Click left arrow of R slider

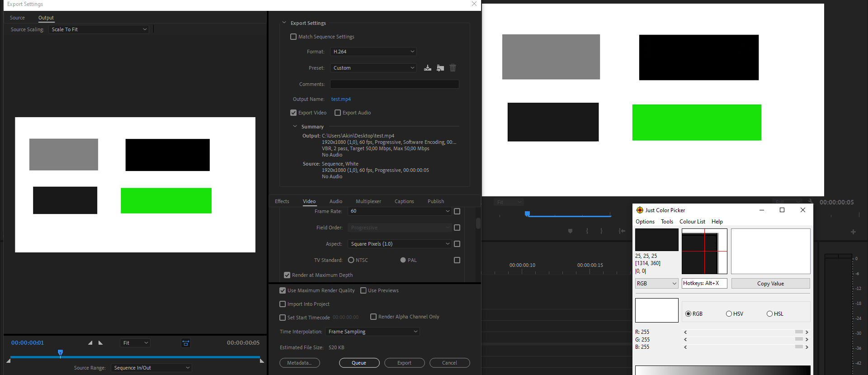pyautogui.click(x=685, y=332)
